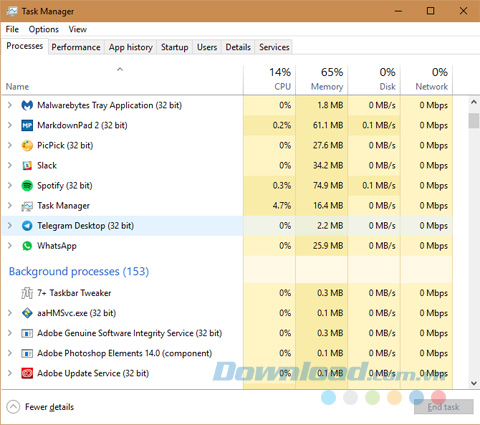Open the Options menu
Image resolution: width=480 pixels, height=425 pixels.
[x=43, y=29]
